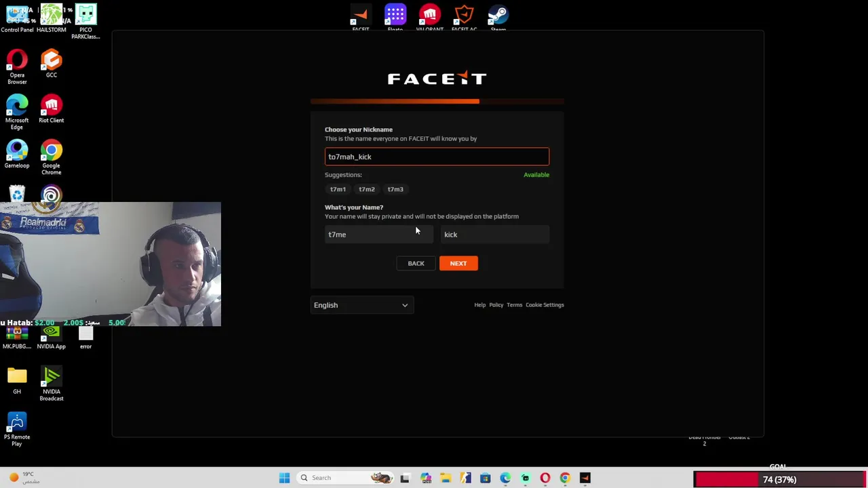The image size is (868, 488).
Task: Select the t7m1 nickname suggestion
Action: [338, 189]
